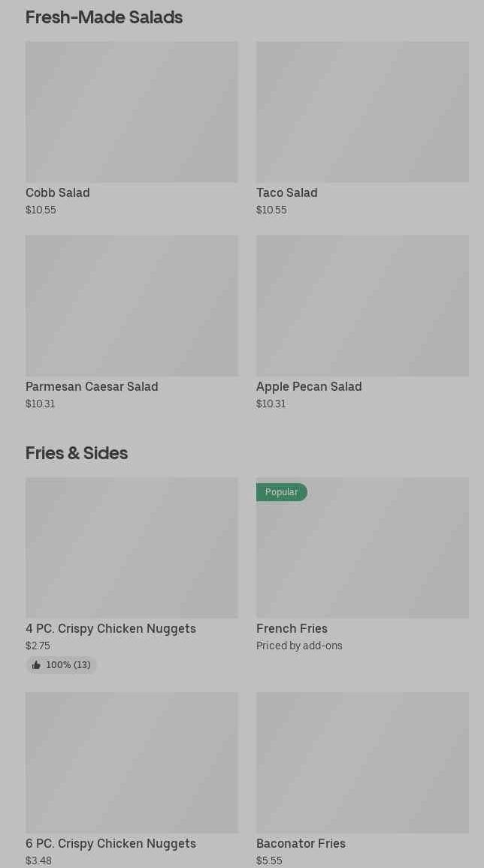The width and height of the screenshot is (484, 868).
Task: Open the Baconator Fries image
Action: (362, 762)
